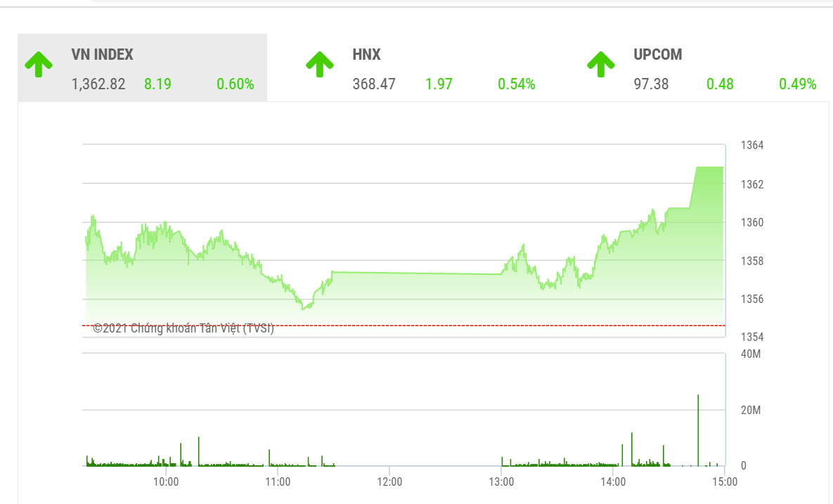Screen dimensions: 833x504
Task: Click the 13:00 label on time axis
Action: [x=501, y=482]
